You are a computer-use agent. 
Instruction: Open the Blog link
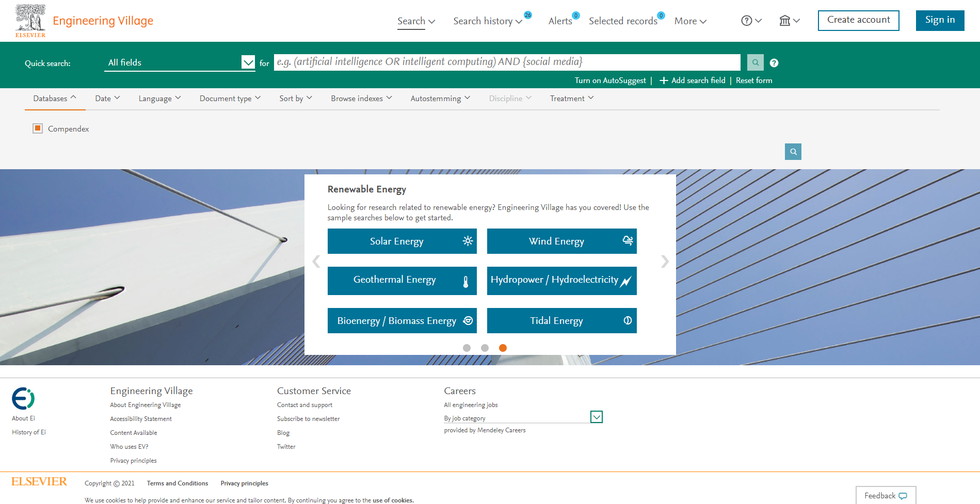click(283, 433)
